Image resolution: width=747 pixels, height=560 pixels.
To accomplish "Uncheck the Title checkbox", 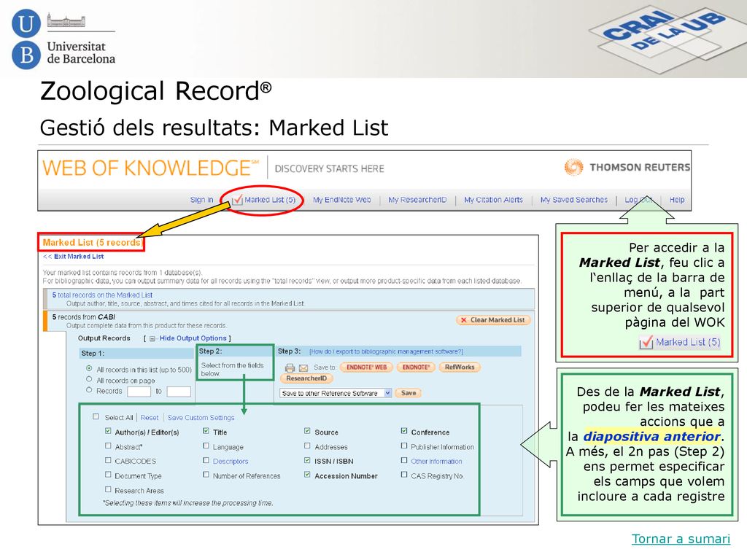I will click(x=206, y=431).
